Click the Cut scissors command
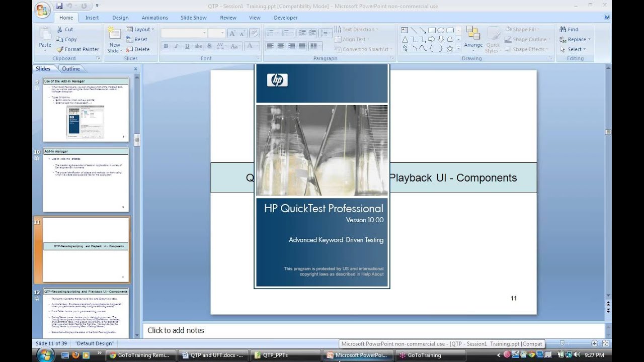Screen dimensions: 644x362 (65, 29)
